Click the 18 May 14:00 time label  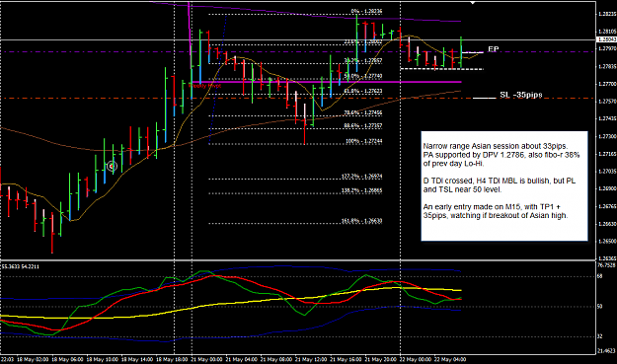pos(137,360)
